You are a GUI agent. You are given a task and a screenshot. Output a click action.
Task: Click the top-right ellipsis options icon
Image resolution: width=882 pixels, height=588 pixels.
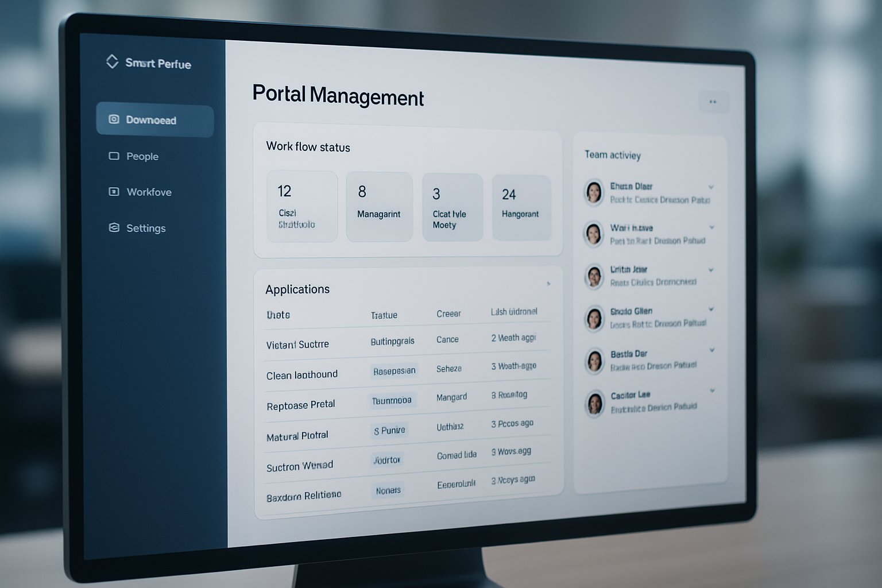click(713, 102)
